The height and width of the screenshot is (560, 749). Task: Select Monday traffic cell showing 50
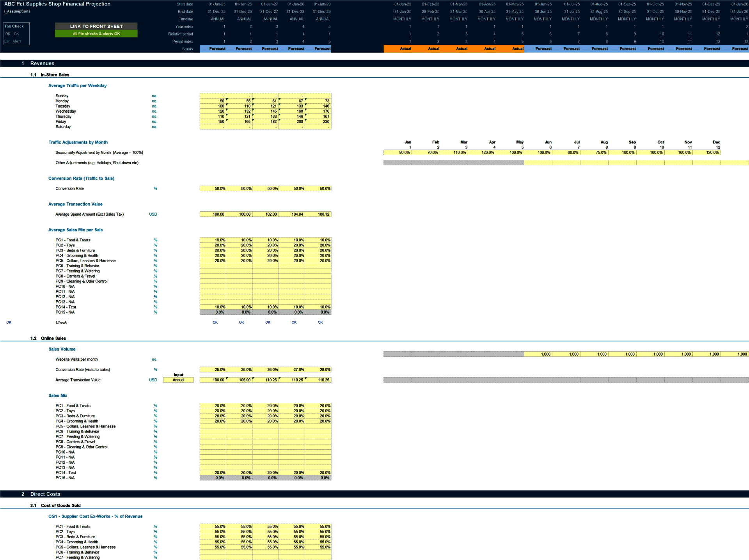[x=213, y=101]
